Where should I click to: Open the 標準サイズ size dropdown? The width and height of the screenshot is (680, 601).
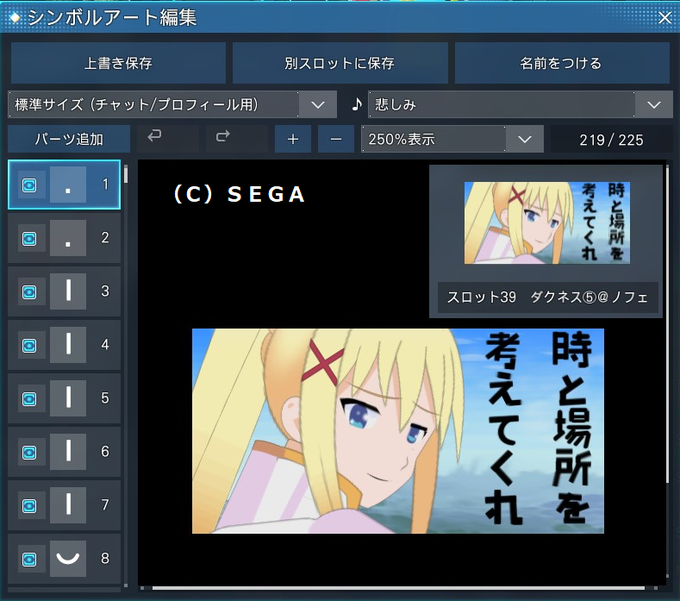[172, 105]
